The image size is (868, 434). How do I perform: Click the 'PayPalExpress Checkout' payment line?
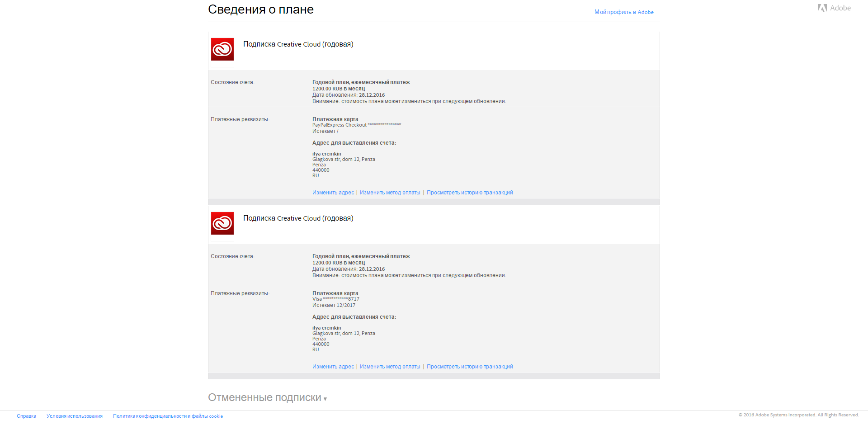[356, 125]
